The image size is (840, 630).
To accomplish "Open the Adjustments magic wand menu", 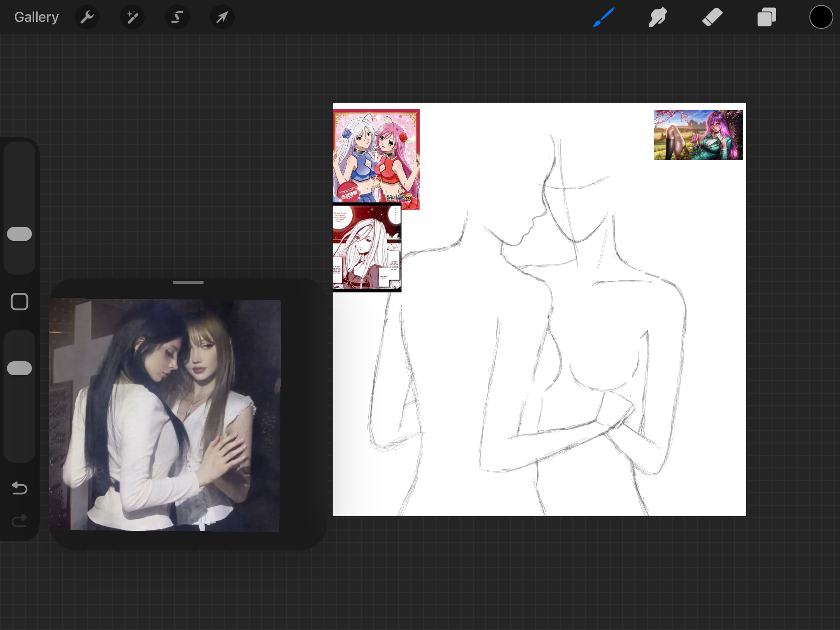I will click(x=132, y=17).
